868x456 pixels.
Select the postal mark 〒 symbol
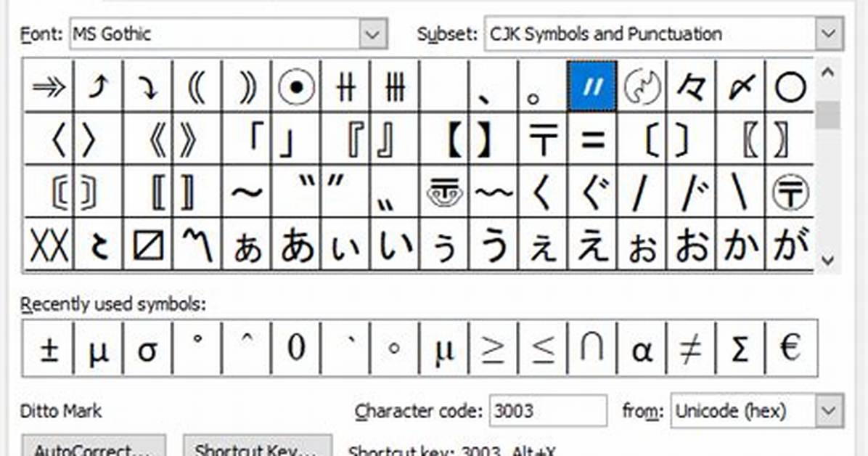click(x=543, y=139)
